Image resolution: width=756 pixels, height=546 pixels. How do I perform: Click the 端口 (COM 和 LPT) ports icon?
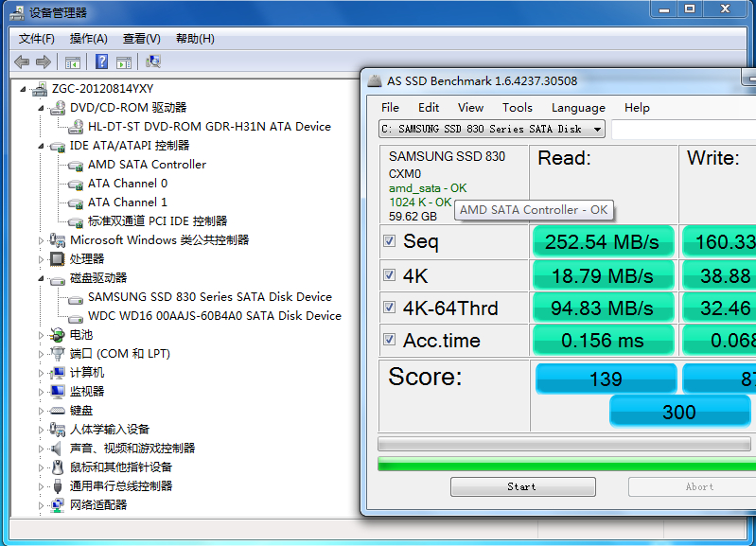tap(58, 354)
